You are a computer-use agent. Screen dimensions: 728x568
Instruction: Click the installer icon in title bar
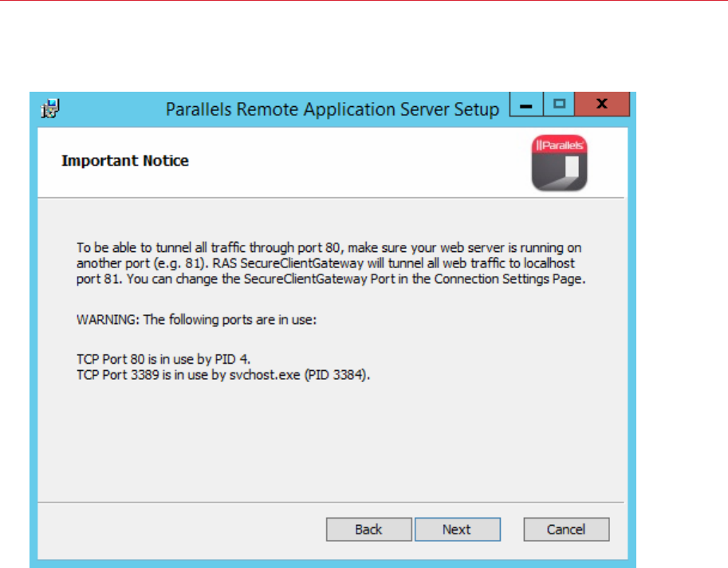pyautogui.click(x=50, y=108)
